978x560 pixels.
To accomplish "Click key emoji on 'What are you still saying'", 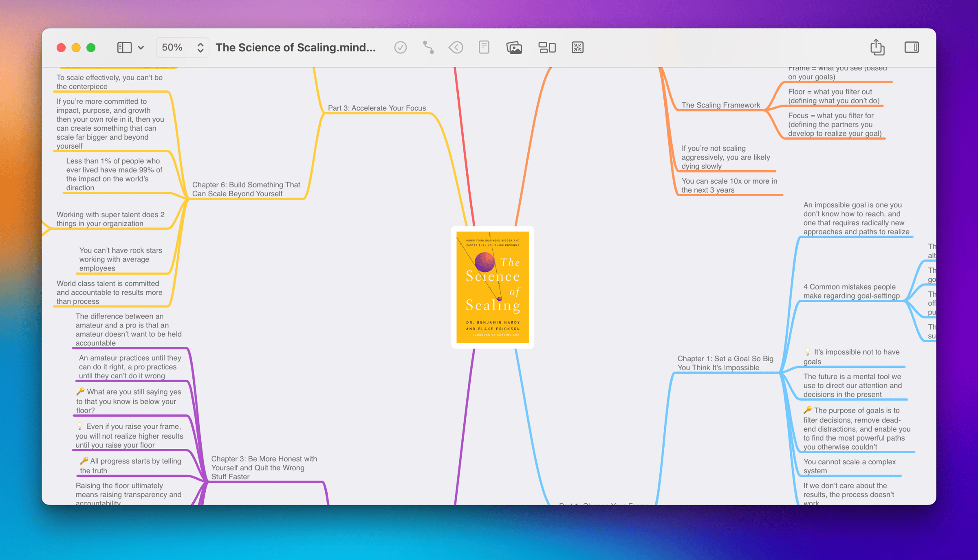I will 80,391.
